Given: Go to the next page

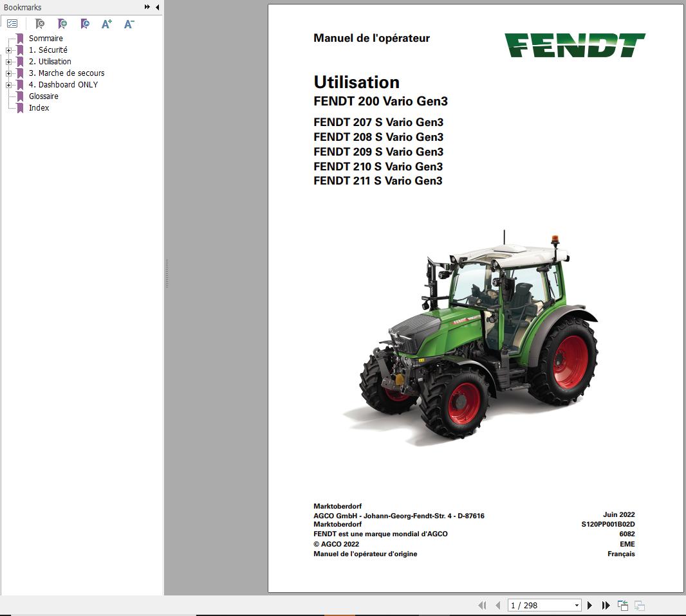Looking at the screenshot, I should (x=589, y=605).
